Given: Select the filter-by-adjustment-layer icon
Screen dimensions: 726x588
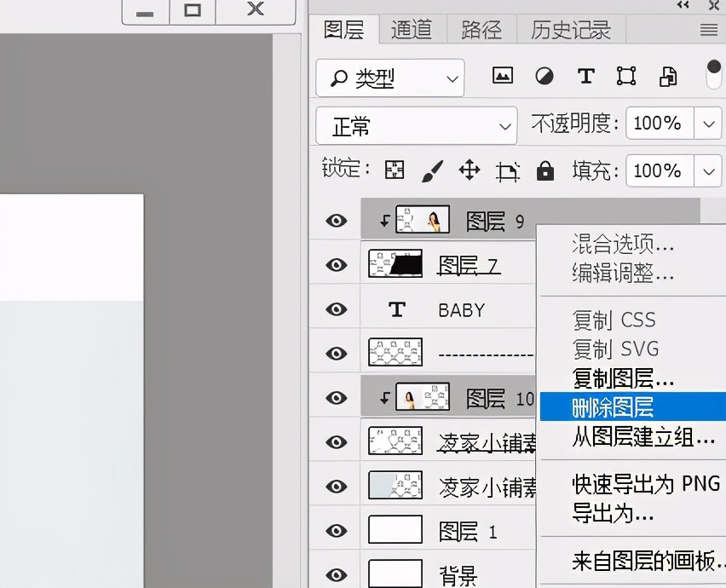Looking at the screenshot, I should (544, 76).
